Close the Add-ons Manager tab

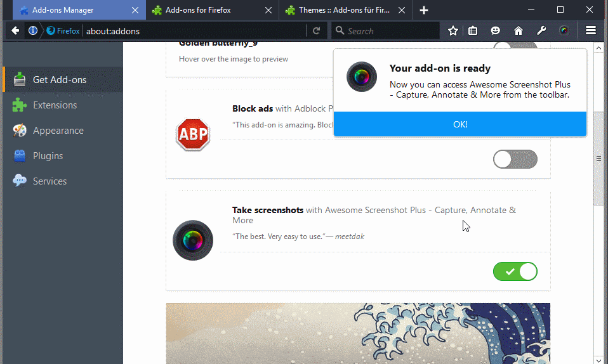click(135, 10)
